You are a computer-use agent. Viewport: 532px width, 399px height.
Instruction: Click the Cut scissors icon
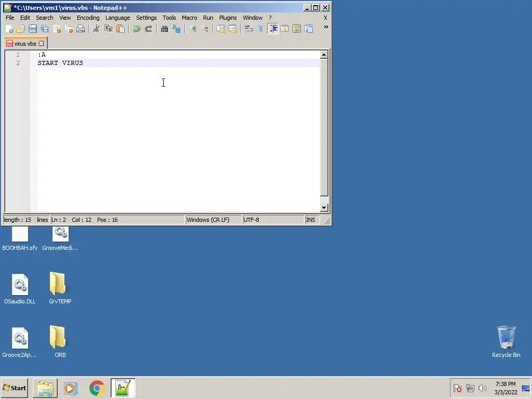tap(97, 29)
